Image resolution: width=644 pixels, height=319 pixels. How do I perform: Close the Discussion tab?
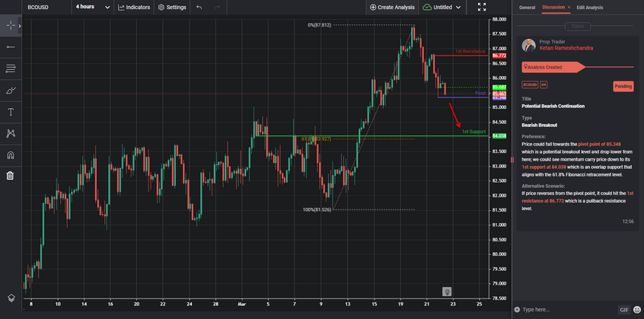click(x=569, y=8)
